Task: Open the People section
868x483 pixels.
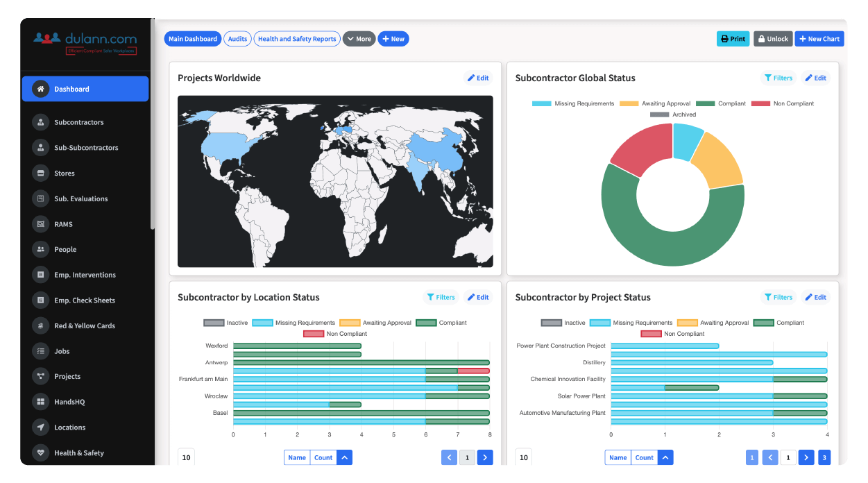Action: click(85, 249)
